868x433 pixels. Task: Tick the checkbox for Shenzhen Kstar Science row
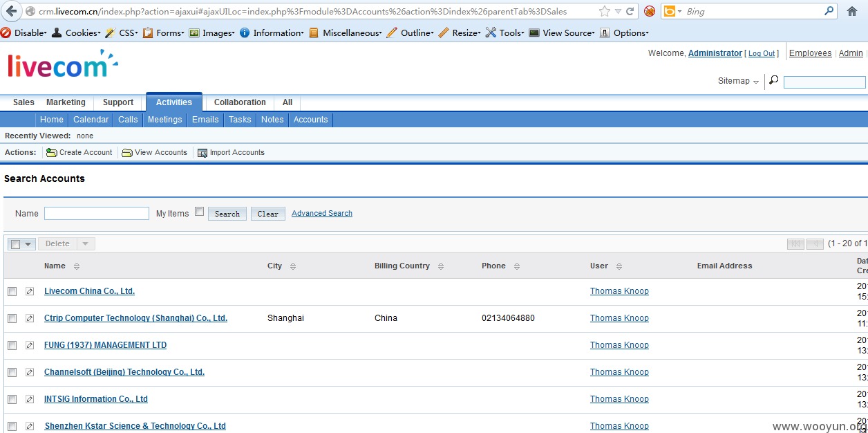(x=12, y=427)
